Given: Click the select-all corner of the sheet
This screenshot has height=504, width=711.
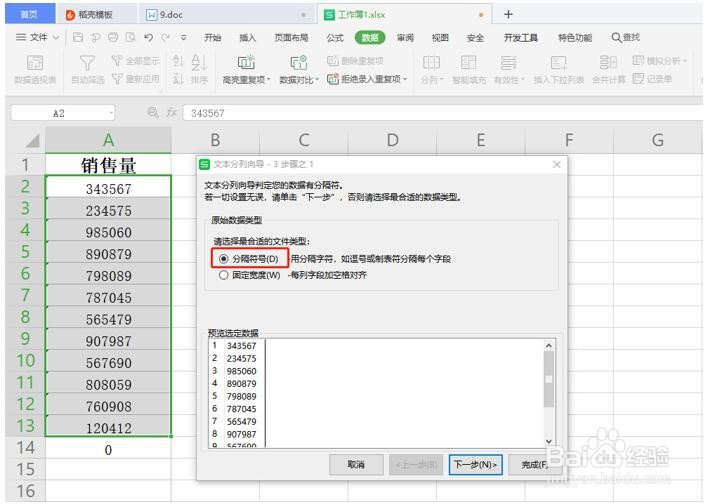Looking at the screenshot, I should pos(32,141).
